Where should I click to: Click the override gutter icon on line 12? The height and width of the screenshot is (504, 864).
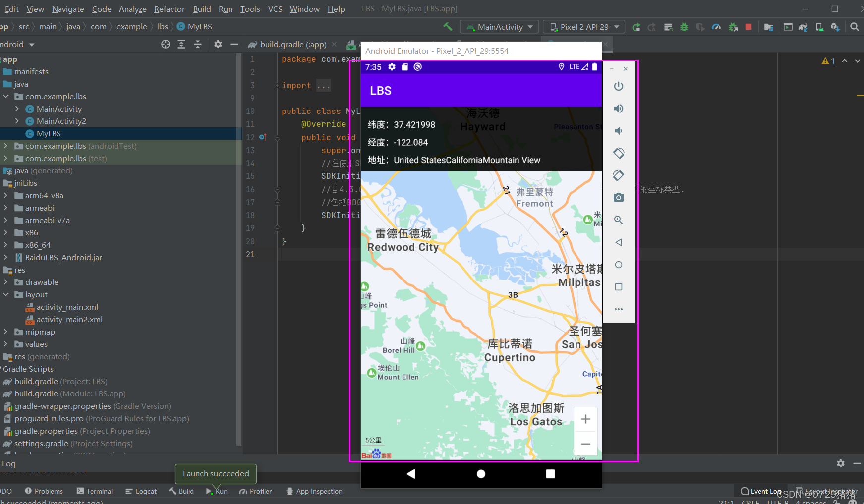tap(263, 137)
